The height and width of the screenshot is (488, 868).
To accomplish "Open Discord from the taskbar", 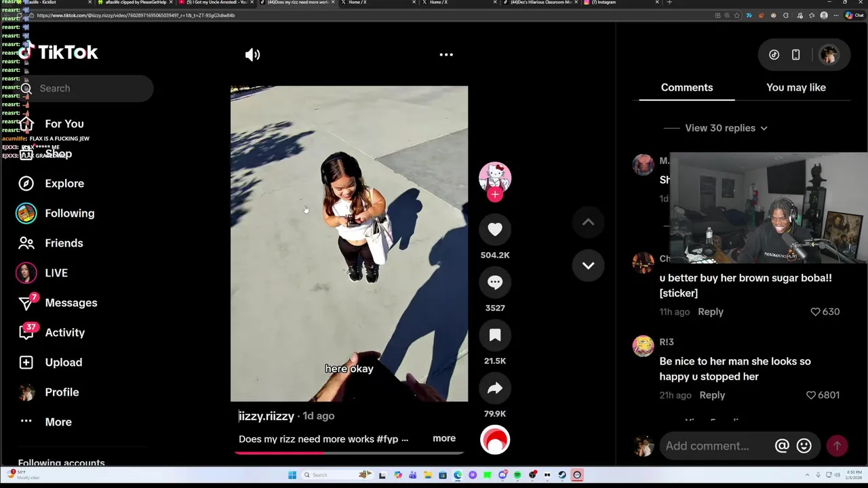I will pyautogui.click(x=502, y=475).
